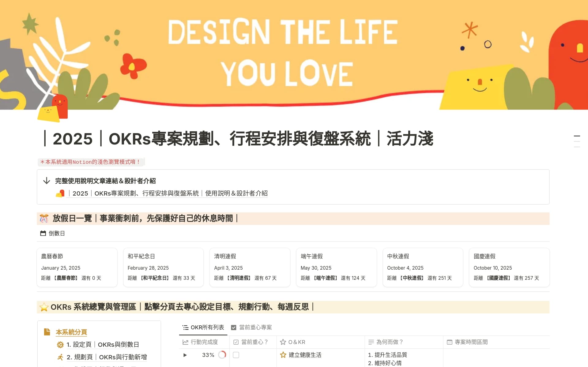Click the running figure icon beside 規劃頁
Viewport: 588px width, 367px height.
click(x=60, y=357)
